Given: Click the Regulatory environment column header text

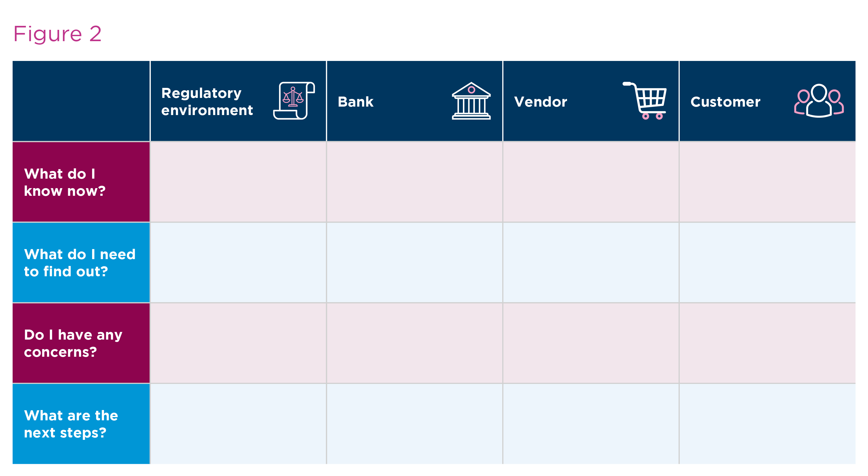Looking at the screenshot, I should coord(207,102).
